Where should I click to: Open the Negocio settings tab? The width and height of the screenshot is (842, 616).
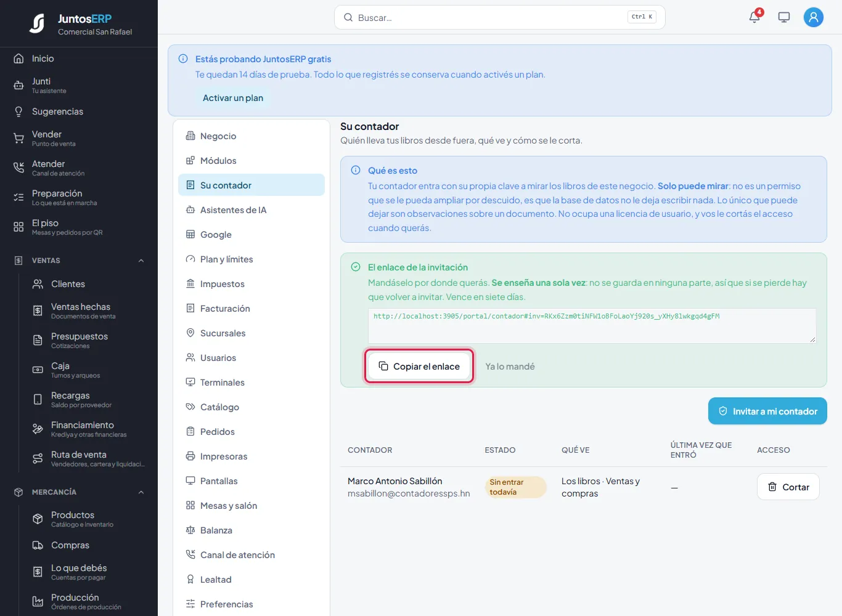point(251,136)
